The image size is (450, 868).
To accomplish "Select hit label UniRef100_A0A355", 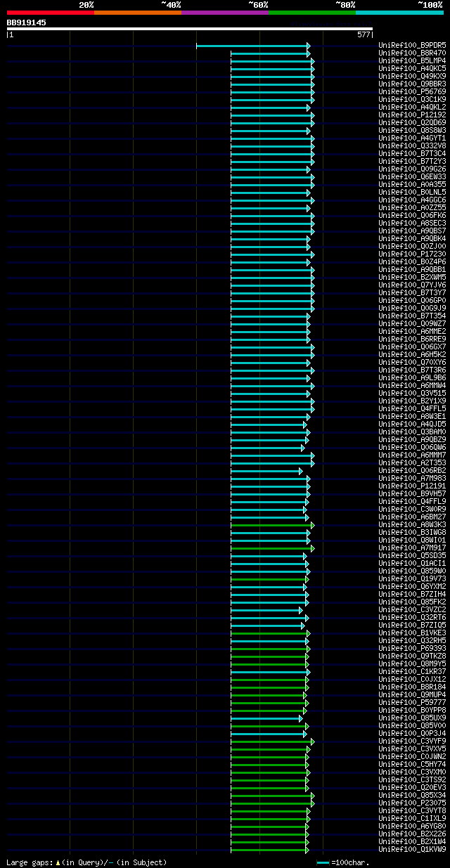I will [x=412, y=184].
